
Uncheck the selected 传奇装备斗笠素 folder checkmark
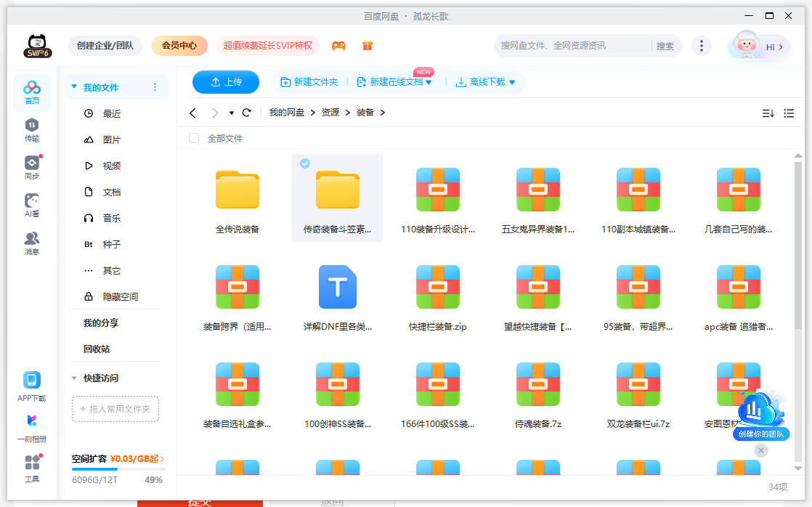305,163
